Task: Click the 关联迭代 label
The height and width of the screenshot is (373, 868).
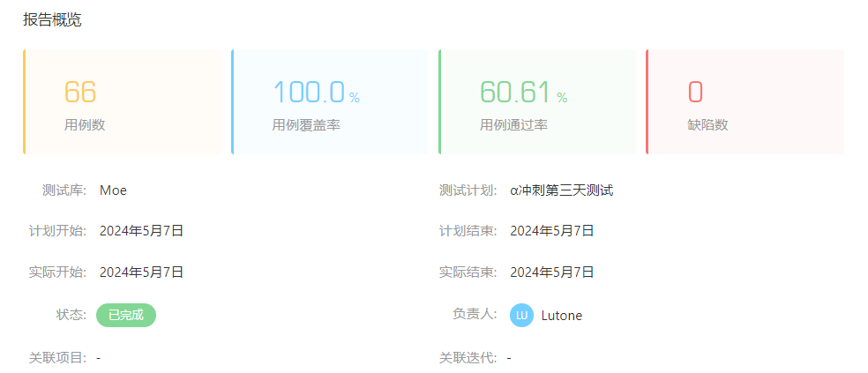Action: coord(468,358)
